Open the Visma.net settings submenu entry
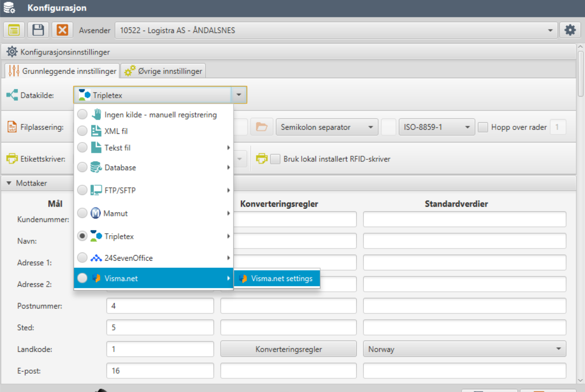 [277, 278]
